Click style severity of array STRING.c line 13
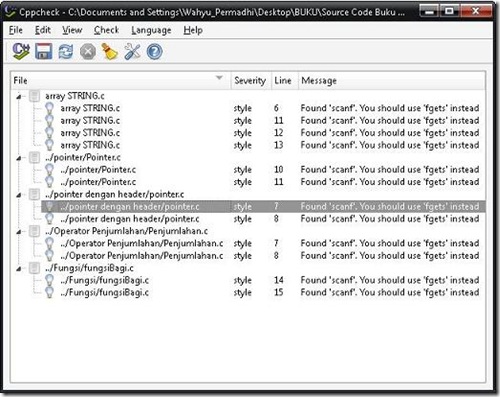The width and height of the screenshot is (500, 397). (x=242, y=145)
